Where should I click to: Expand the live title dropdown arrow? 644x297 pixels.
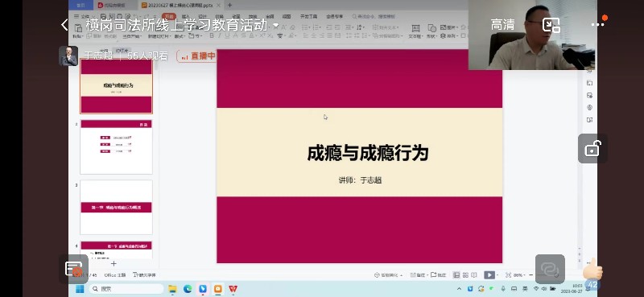pyautogui.click(x=275, y=26)
